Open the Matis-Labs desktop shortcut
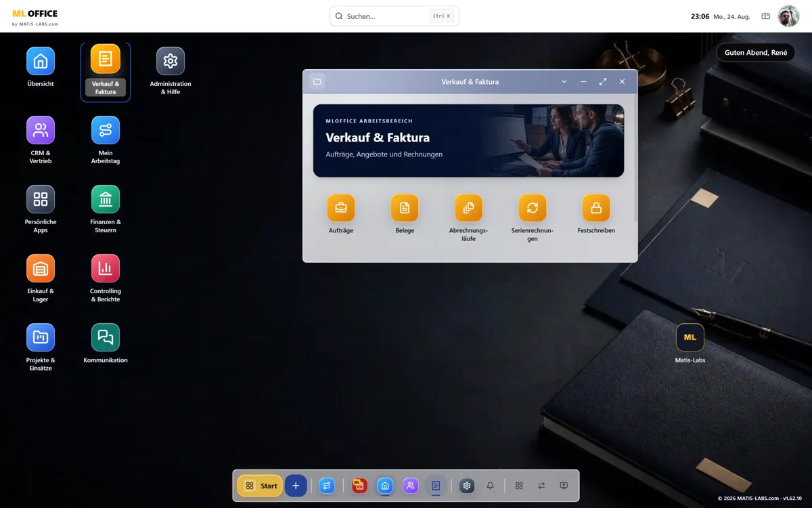 690,337
